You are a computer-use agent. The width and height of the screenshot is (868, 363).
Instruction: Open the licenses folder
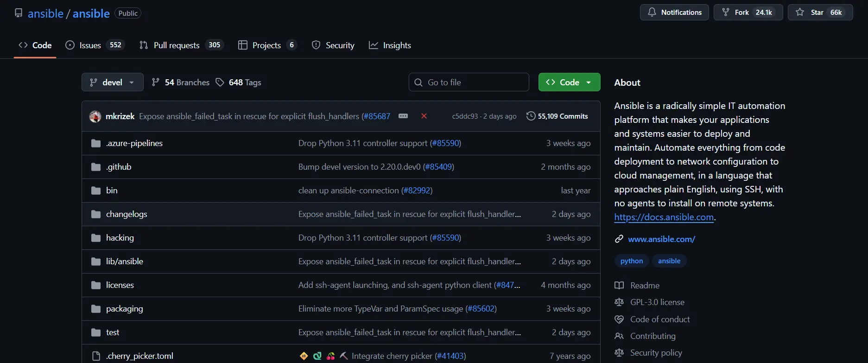(x=120, y=285)
